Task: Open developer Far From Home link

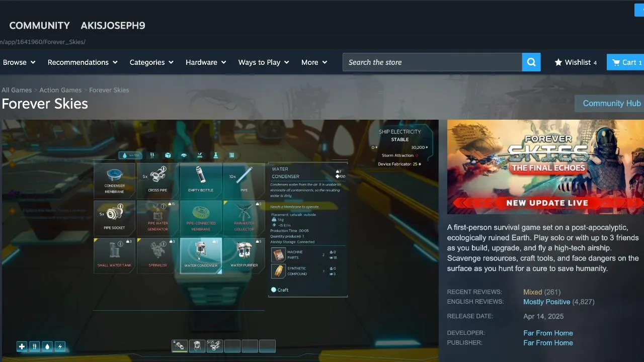Action: (548, 333)
